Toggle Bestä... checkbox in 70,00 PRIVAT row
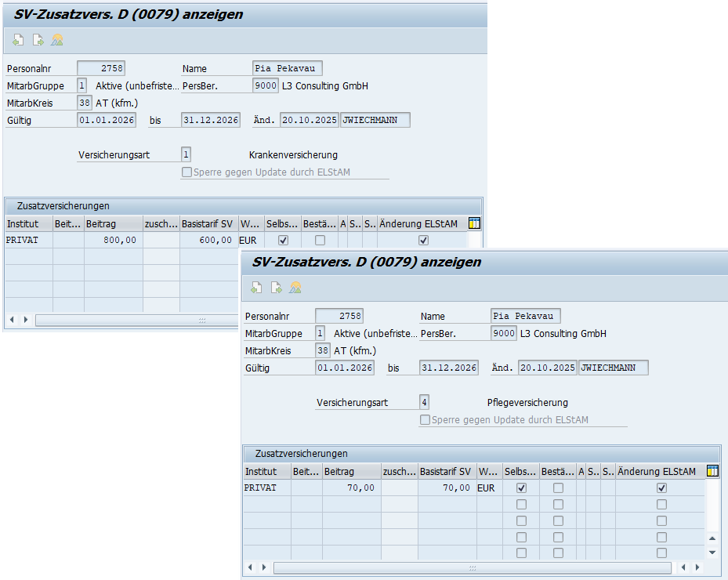 (558, 488)
